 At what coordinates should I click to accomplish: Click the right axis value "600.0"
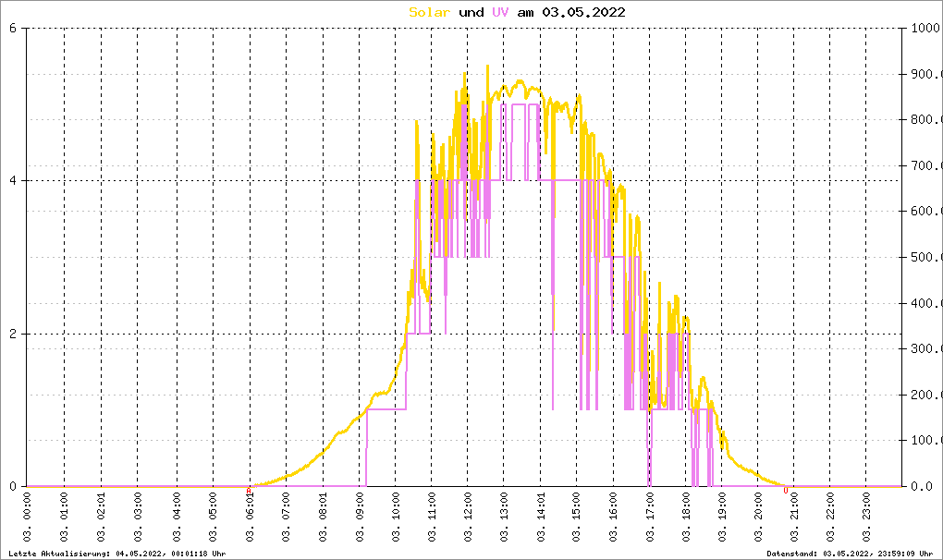(926, 211)
